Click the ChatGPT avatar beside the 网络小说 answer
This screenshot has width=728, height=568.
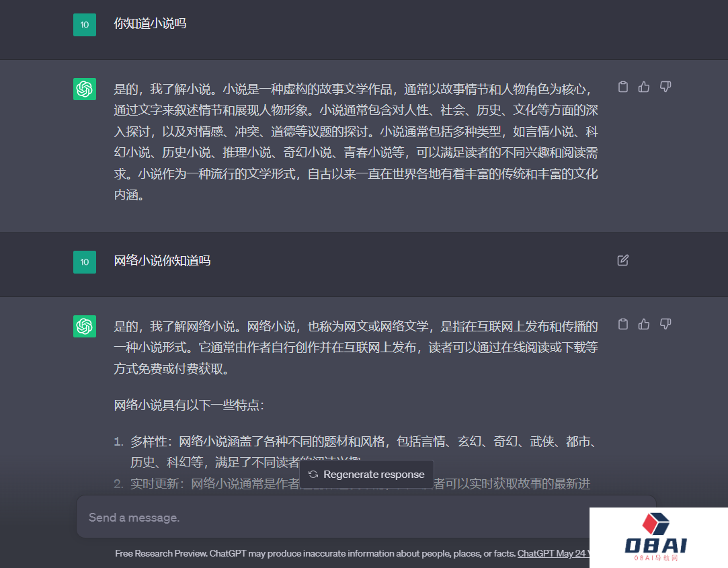coord(85,326)
